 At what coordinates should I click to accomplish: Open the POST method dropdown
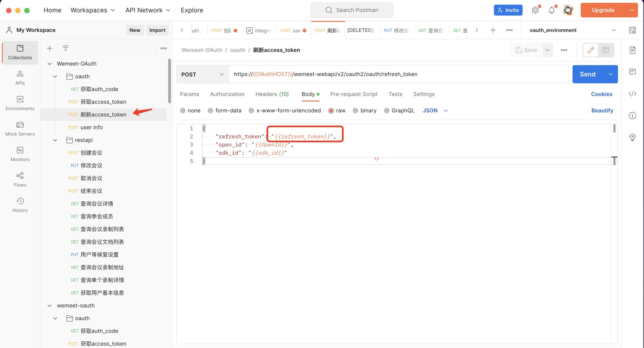click(x=203, y=75)
